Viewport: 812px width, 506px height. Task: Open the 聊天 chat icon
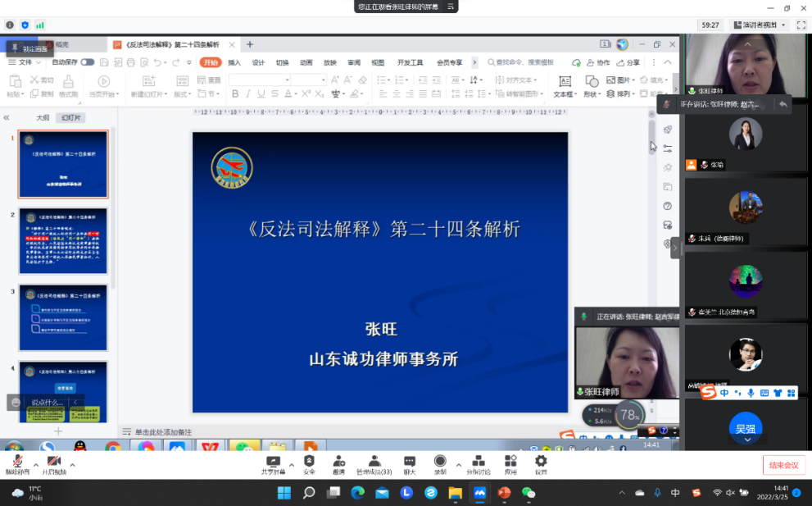click(x=410, y=462)
